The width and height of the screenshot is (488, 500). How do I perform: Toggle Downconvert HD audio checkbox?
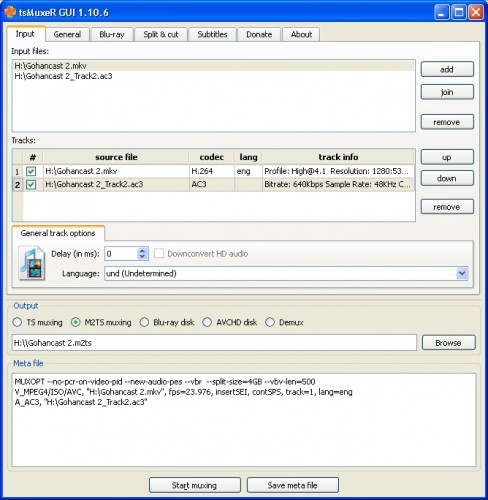click(x=159, y=254)
